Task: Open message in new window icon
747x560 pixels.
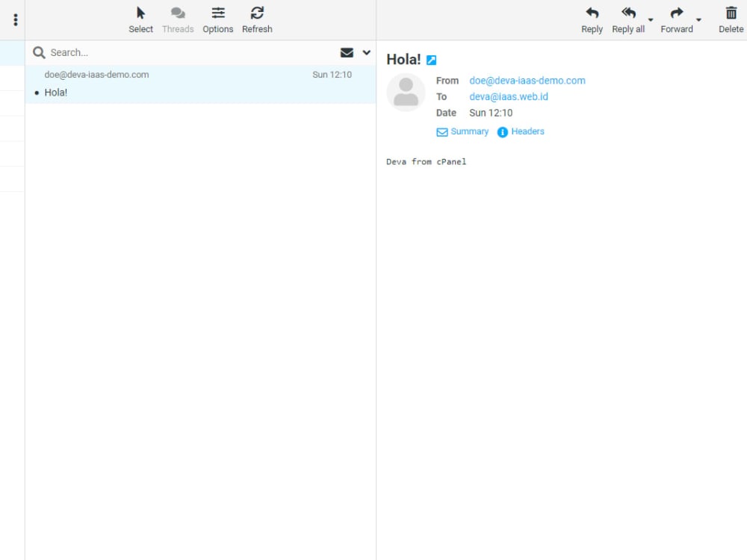Action: [x=431, y=60]
